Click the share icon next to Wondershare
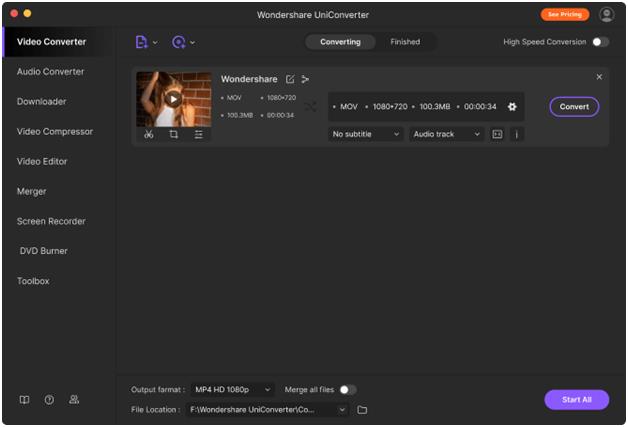The height and width of the screenshot is (427, 628). (x=305, y=79)
